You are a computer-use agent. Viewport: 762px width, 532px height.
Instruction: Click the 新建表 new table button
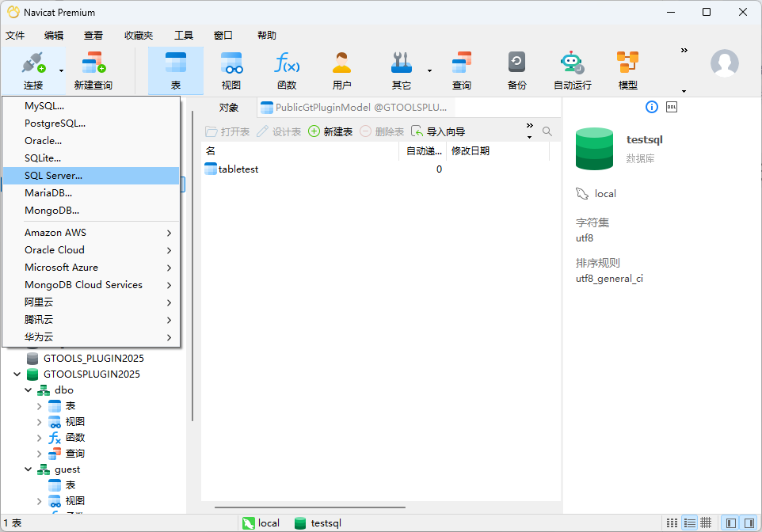330,131
